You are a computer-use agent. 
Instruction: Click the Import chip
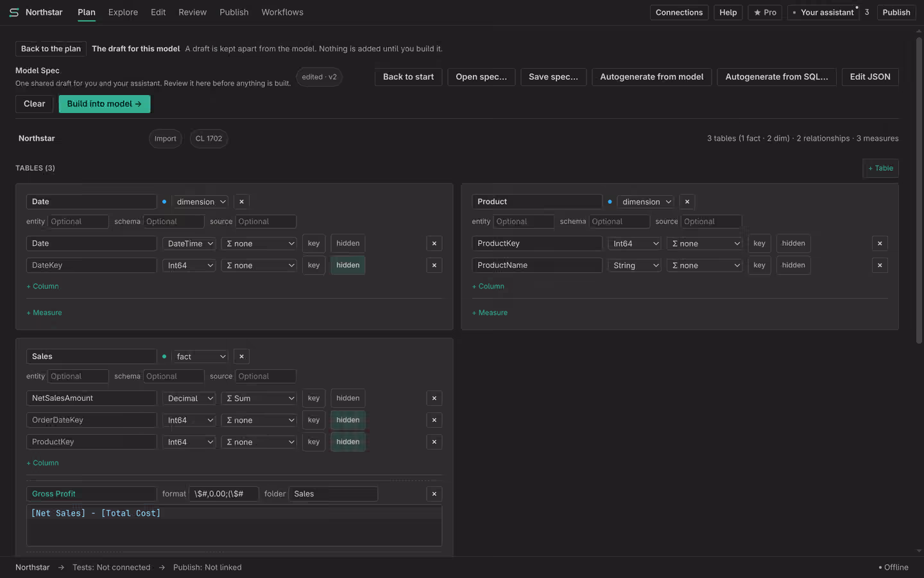[166, 139]
